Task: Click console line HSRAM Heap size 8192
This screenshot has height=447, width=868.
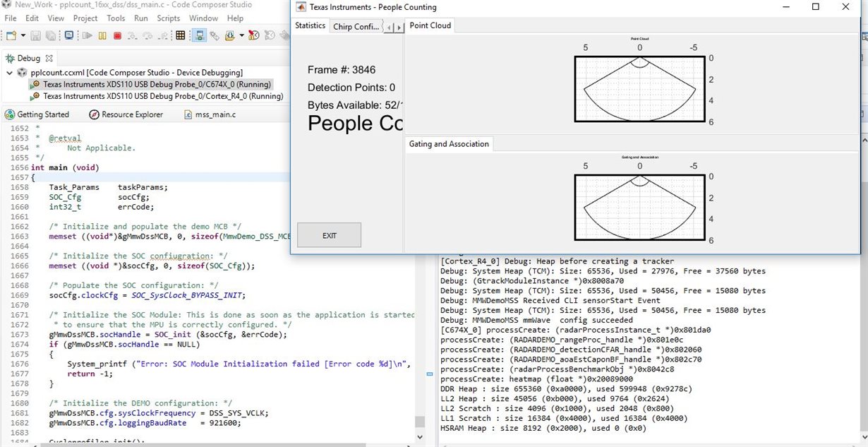Action: [x=543, y=428]
